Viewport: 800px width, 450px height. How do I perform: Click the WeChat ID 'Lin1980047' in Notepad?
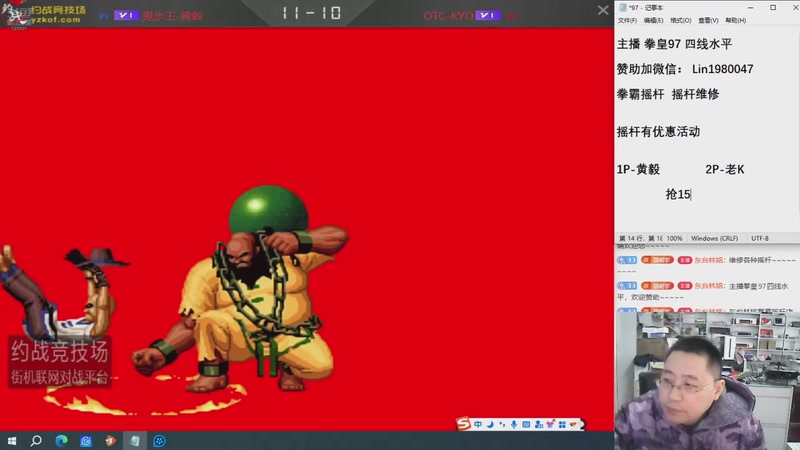tap(722, 69)
